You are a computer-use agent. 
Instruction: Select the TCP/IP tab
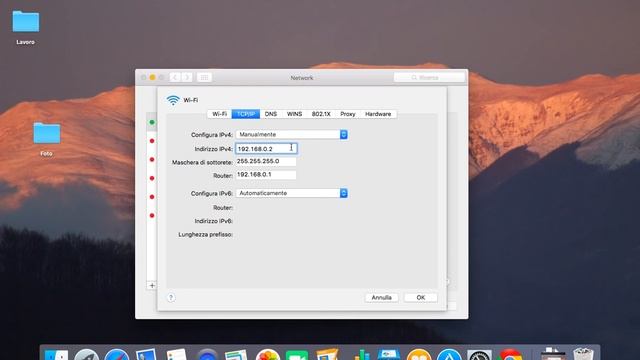[246, 114]
